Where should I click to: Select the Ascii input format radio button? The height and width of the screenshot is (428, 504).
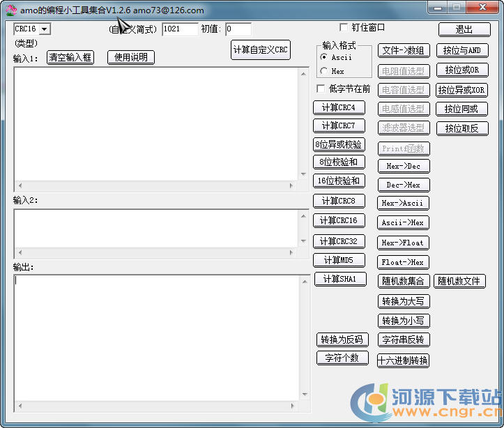(324, 57)
